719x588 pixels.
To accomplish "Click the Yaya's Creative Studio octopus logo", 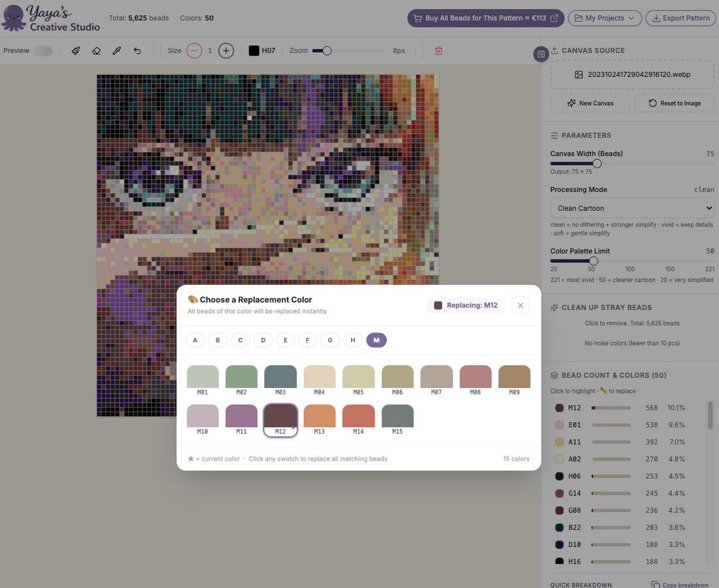I will pyautogui.click(x=14, y=18).
